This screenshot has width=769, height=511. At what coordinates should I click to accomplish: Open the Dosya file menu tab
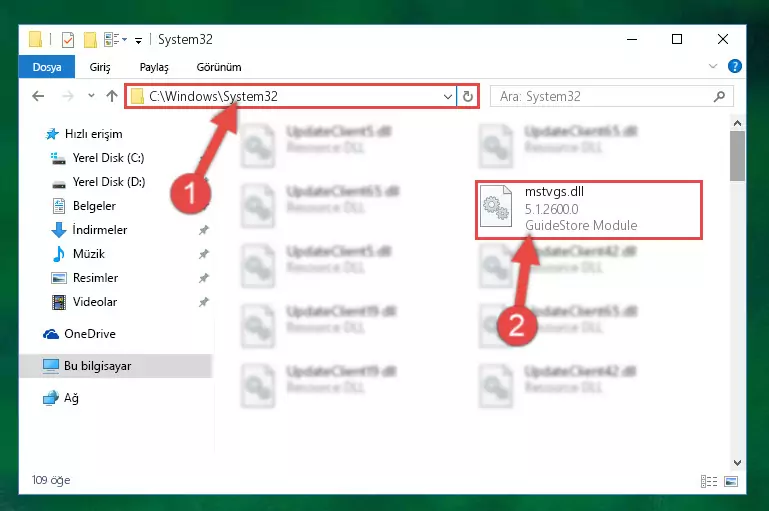[47, 67]
